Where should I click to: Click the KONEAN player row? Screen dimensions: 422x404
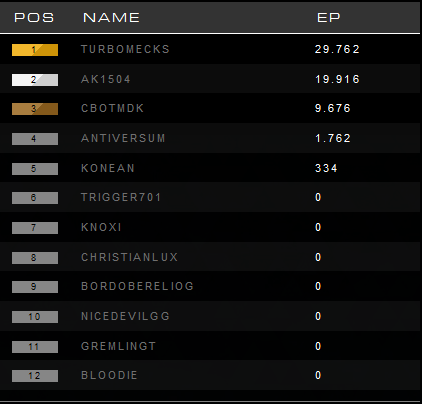pos(210,168)
